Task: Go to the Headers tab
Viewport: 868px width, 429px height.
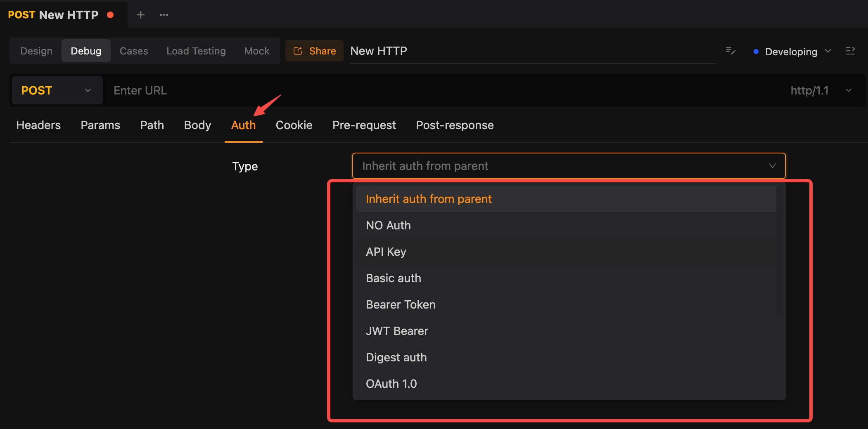Action: (38, 125)
